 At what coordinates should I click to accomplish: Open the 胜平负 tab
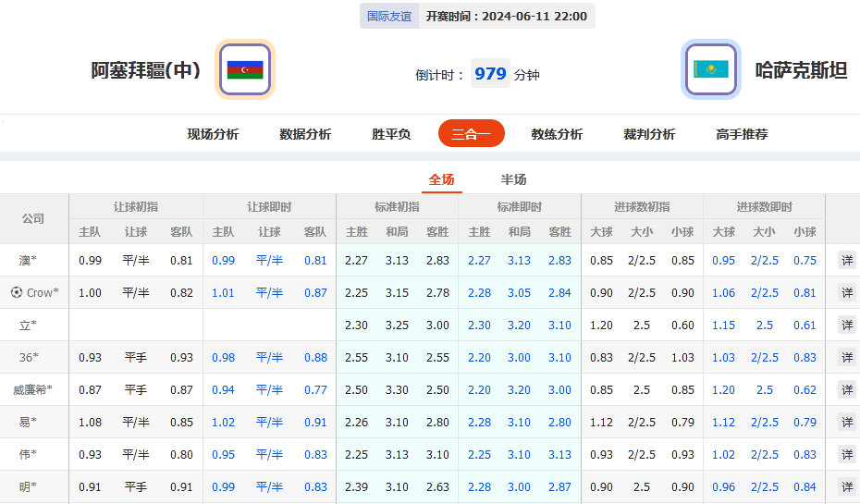point(391,134)
